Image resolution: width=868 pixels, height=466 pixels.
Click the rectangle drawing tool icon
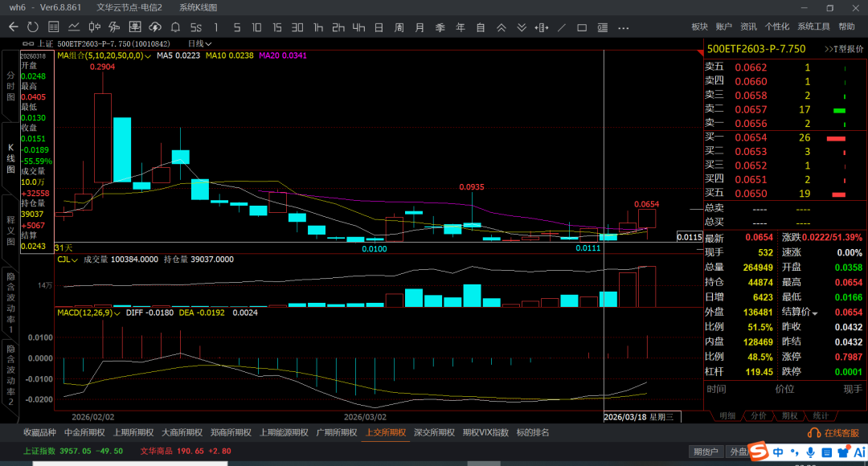(582, 27)
